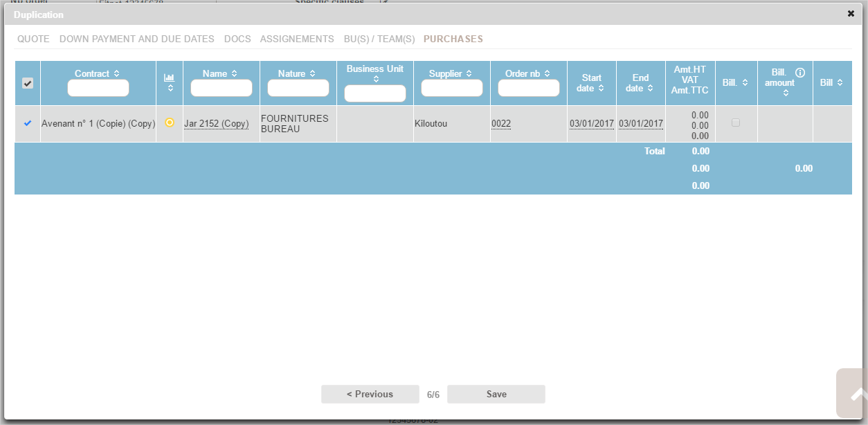Screen dimensions: 868x425
Task: Toggle the select-all checkbox in header
Action: [28, 83]
